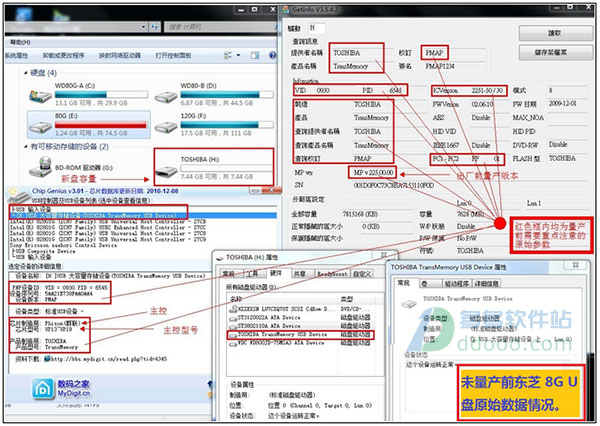600x426 pixels.
Task: Open the address bar history dropdown
Action: pyautogui.click(x=143, y=27)
